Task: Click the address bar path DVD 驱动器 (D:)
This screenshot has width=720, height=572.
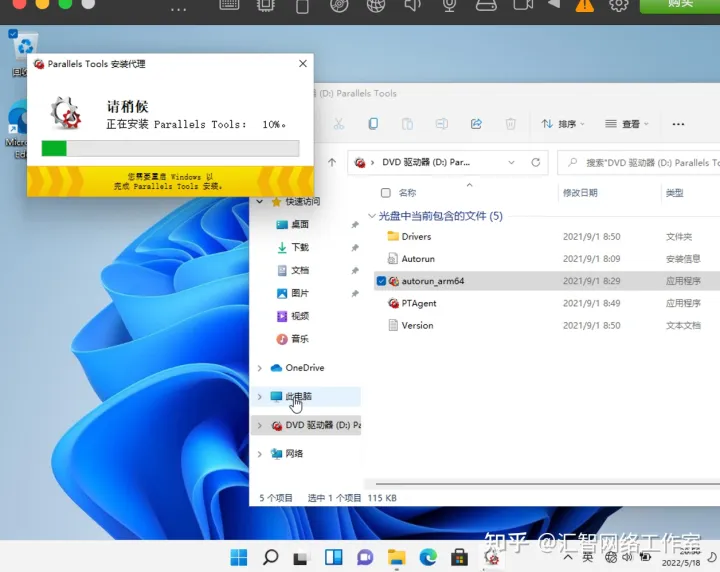Action: [x=426, y=162]
